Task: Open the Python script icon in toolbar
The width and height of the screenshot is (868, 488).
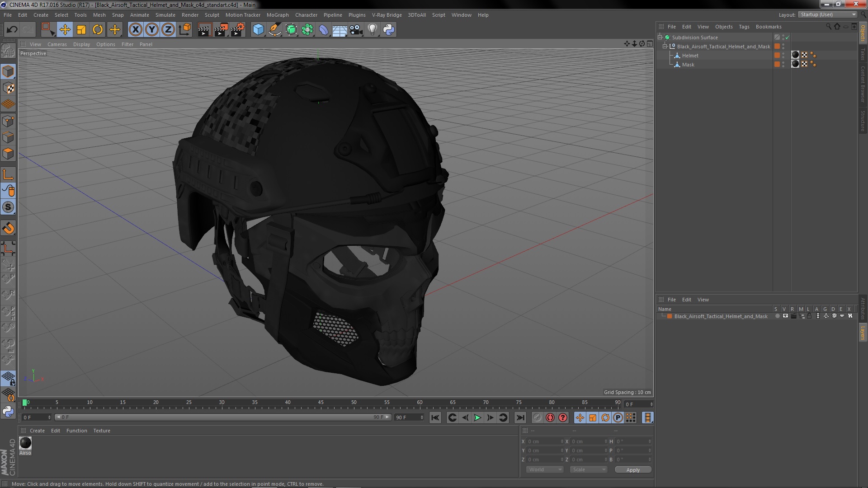Action: [x=389, y=30]
